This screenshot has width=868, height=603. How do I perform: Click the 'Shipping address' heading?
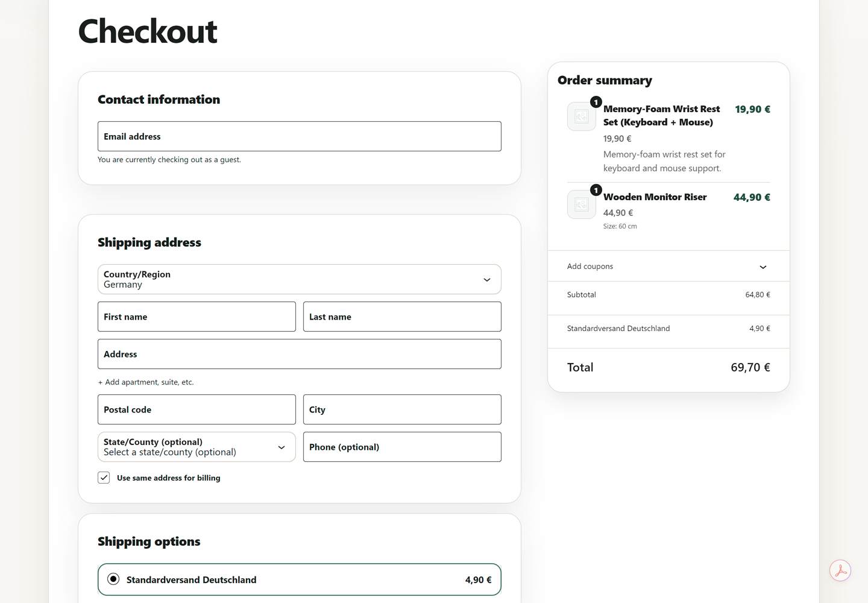149,242
